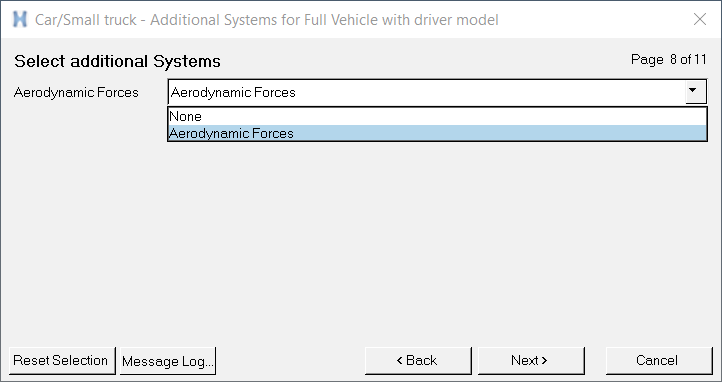This screenshot has width=722, height=382.
Task: Select the highlighted Aerodynamic Forces list option
Action: pyautogui.click(x=437, y=133)
